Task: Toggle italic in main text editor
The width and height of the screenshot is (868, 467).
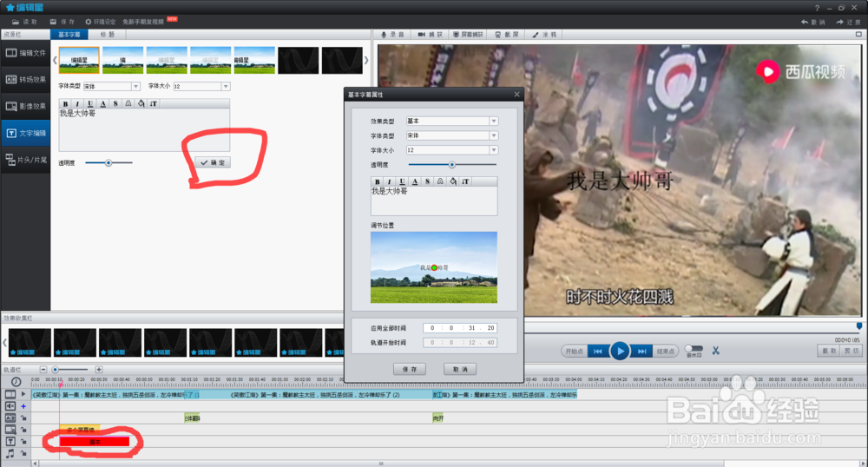Action: click(77, 103)
